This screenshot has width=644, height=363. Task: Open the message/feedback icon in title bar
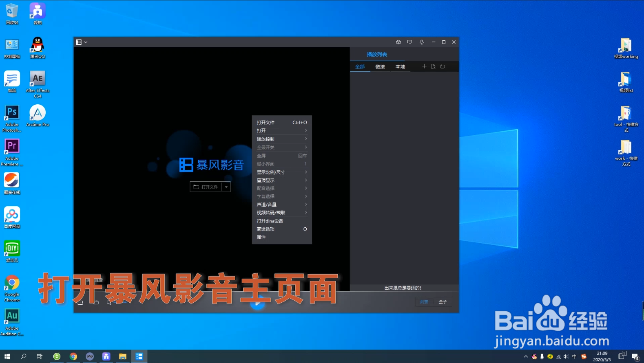[410, 42]
